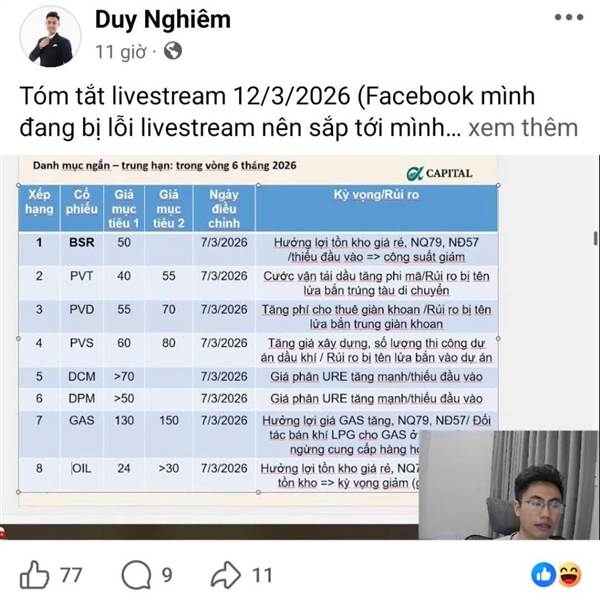Click the vertical scrollbar handle beside slide

pos(595,238)
